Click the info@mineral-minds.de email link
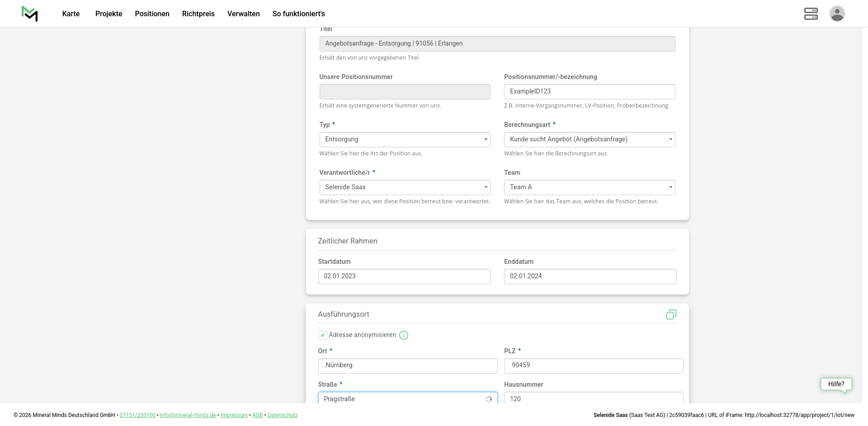 coord(188,415)
